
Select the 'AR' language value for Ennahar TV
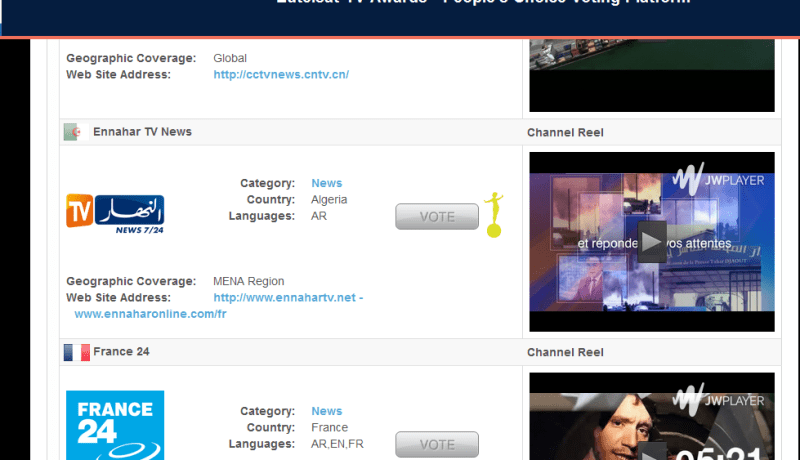click(x=319, y=216)
